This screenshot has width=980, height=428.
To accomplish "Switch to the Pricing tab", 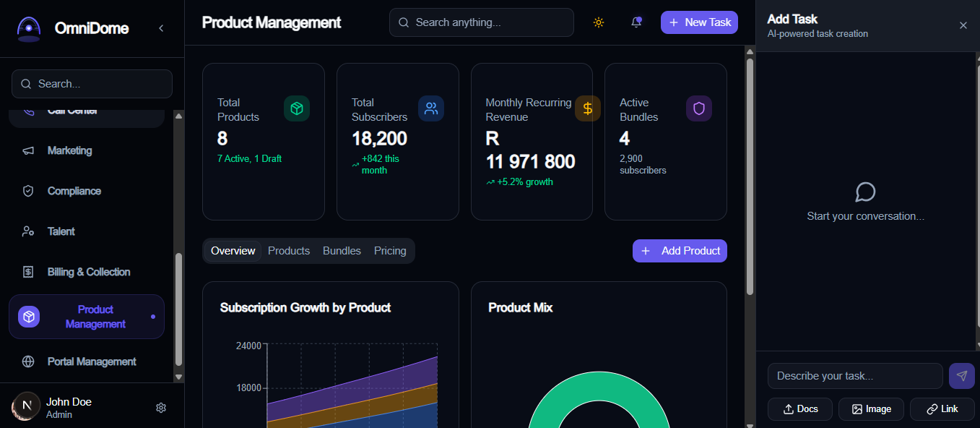I will click(x=390, y=251).
